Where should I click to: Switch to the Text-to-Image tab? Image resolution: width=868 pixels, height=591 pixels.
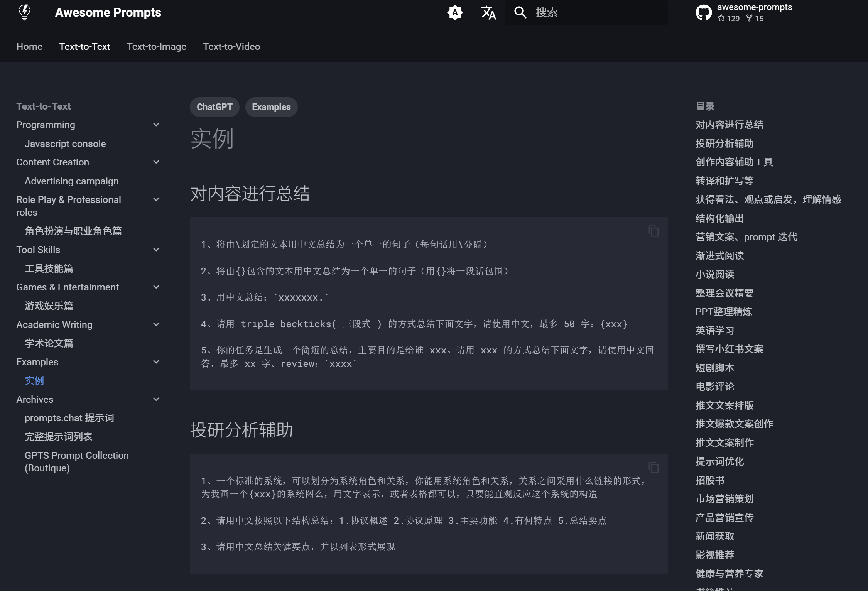(156, 46)
